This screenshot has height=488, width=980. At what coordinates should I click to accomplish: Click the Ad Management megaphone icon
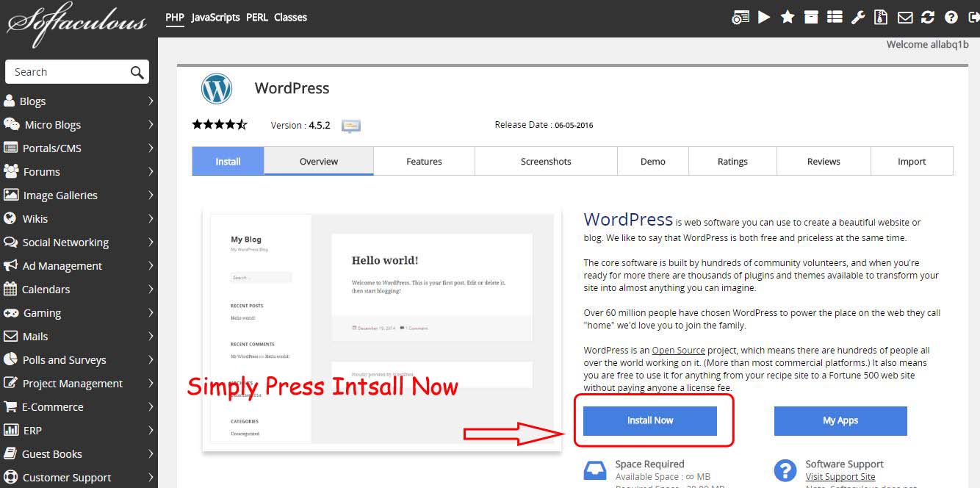pyautogui.click(x=10, y=265)
